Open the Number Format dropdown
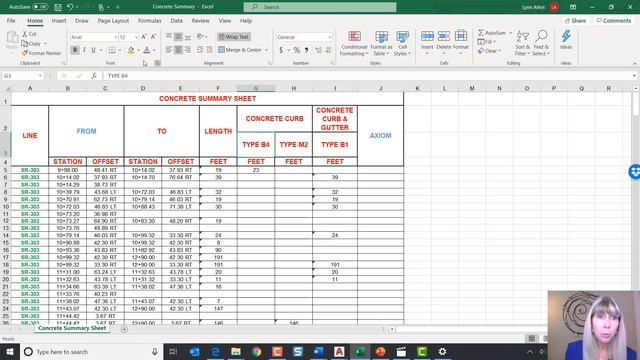Image resolution: width=640 pixels, height=360 pixels. (x=329, y=37)
